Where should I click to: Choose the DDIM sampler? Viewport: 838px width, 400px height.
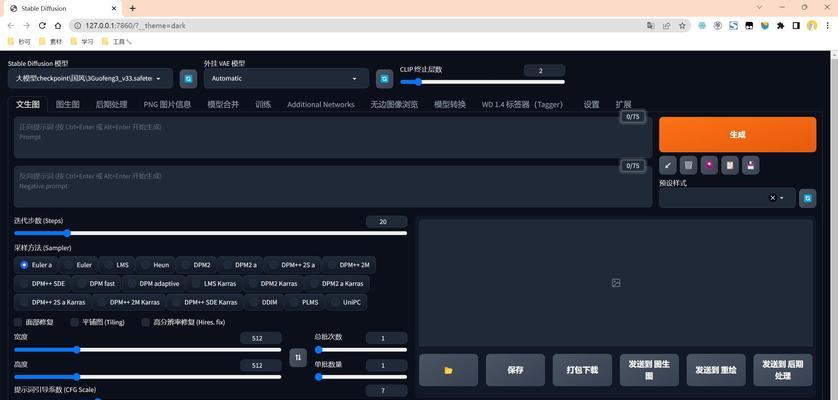[264, 302]
